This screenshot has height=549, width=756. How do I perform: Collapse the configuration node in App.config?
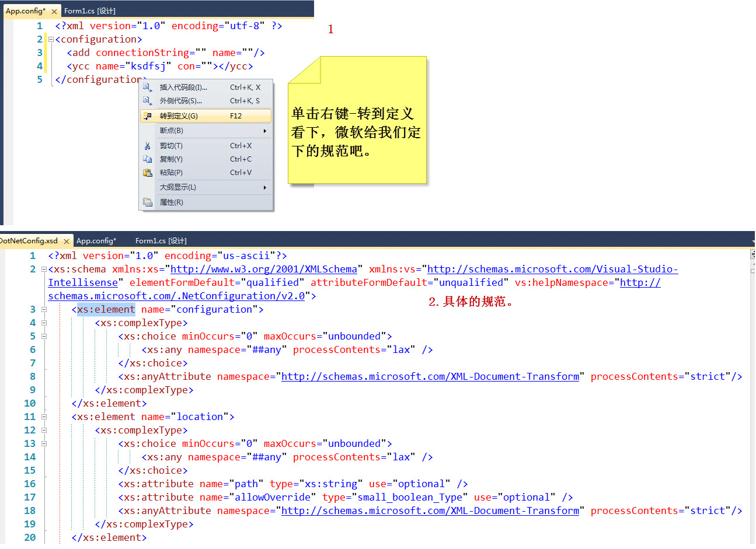[x=51, y=40]
